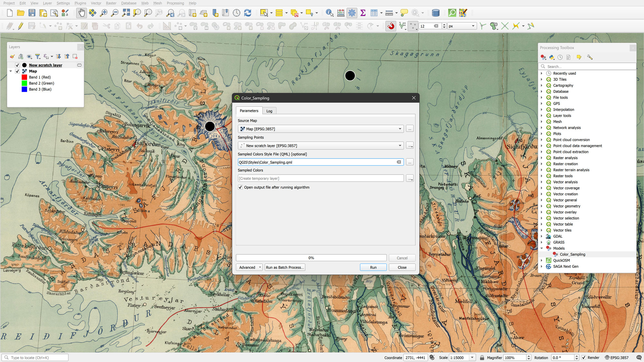The width and height of the screenshot is (644, 362).
Task: Select the Pan Map hand tool
Action: pos(81,13)
